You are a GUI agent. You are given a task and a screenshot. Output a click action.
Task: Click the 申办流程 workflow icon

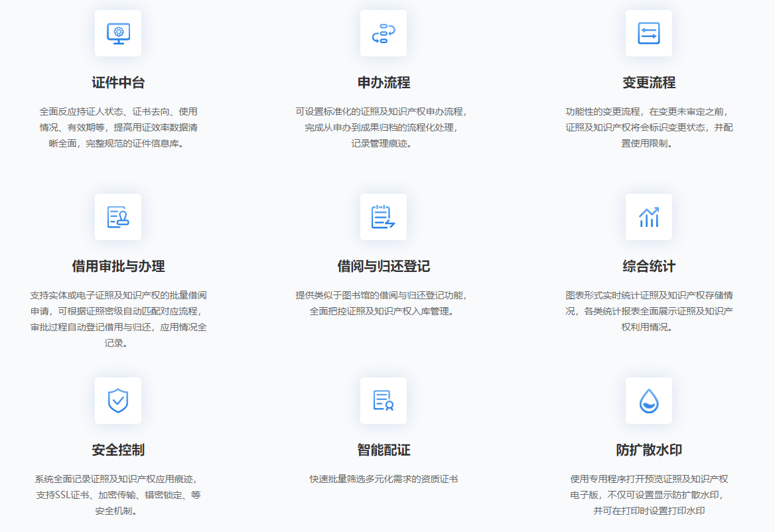point(384,33)
